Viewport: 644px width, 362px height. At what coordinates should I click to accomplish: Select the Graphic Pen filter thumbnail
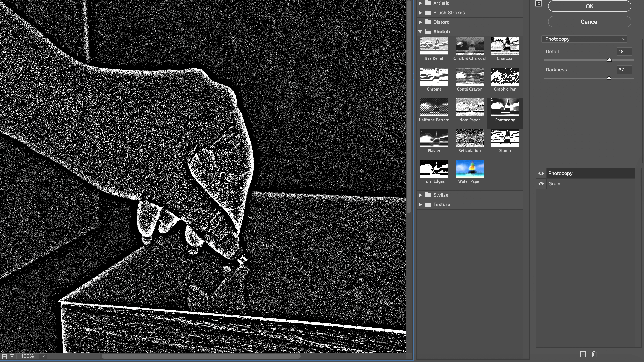505,77
